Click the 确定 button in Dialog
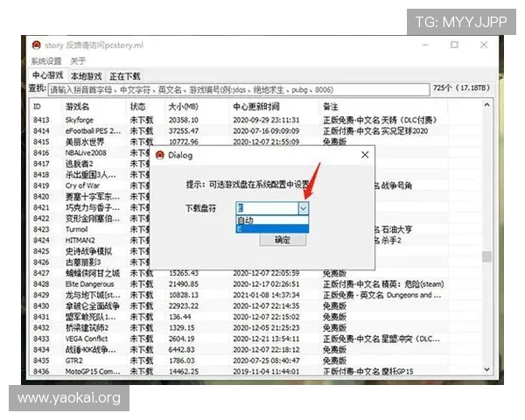This screenshot has height=420, width=525. tap(283, 240)
